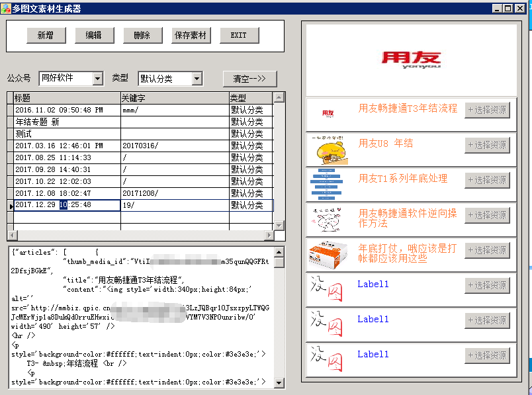The width and height of the screenshot is (532, 395).
Task: Click keyword cell mmm/
Action: [x=175, y=110]
